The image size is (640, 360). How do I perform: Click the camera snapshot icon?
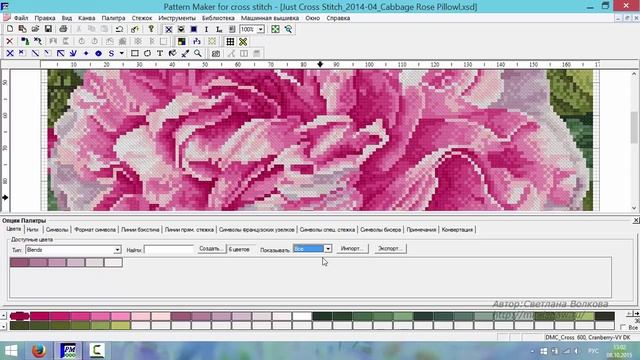click(x=216, y=53)
